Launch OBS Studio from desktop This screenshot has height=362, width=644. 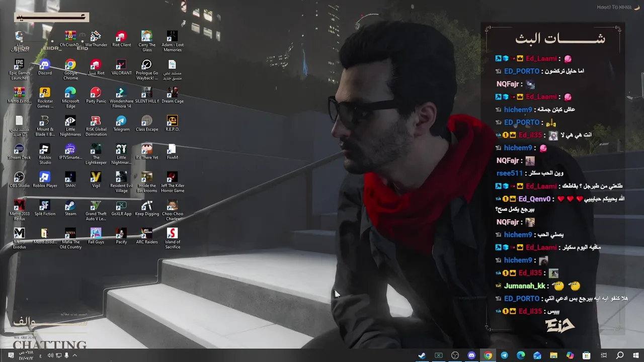pos(19,180)
